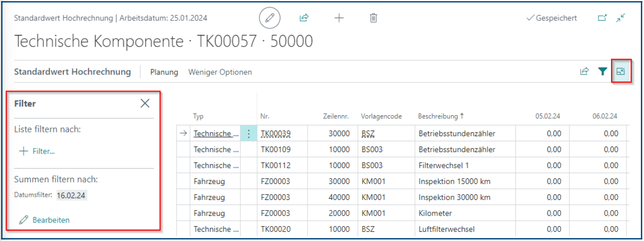Image resolution: width=644 pixels, height=241 pixels.
Task: Click the collapse page arrows icon
Action: pyautogui.click(x=621, y=18)
